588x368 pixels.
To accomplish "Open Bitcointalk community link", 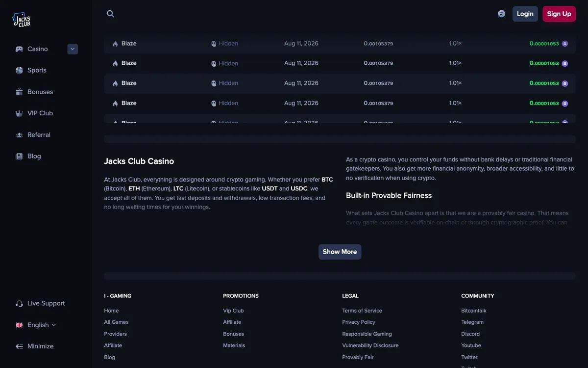I will (x=474, y=311).
